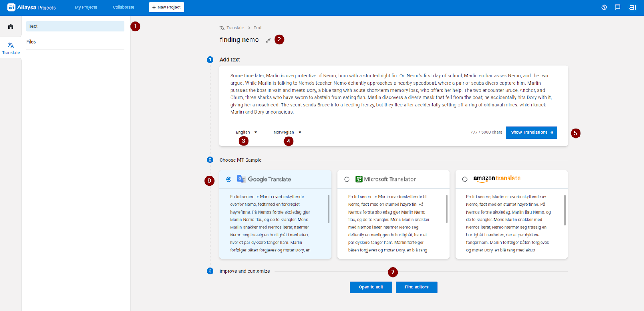Click the Microsoft Translator Norwegian output text

[x=389, y=224]
